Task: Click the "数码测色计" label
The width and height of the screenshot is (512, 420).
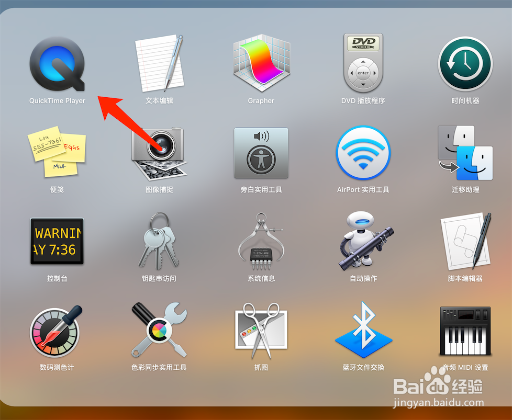Action: tap(57, 368)
